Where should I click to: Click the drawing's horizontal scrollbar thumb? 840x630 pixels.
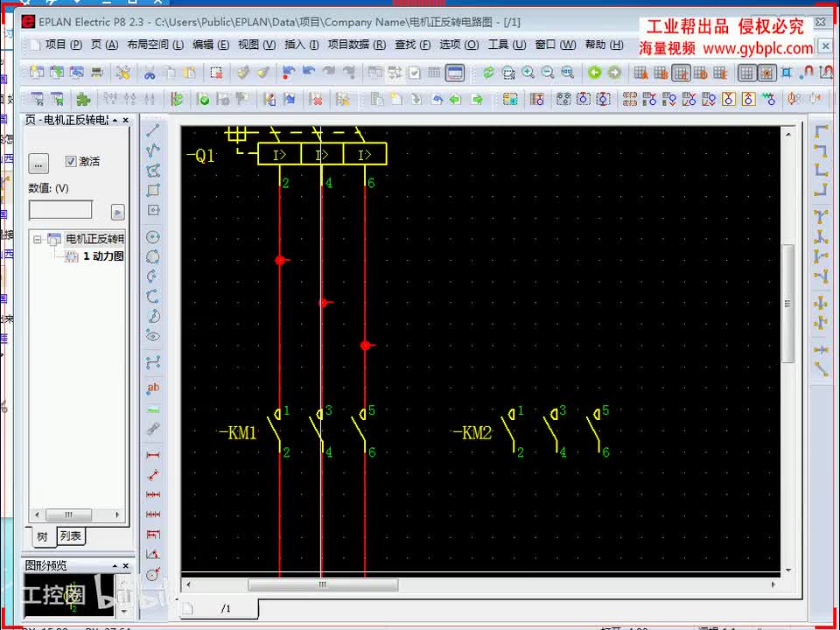pos(323,584)
